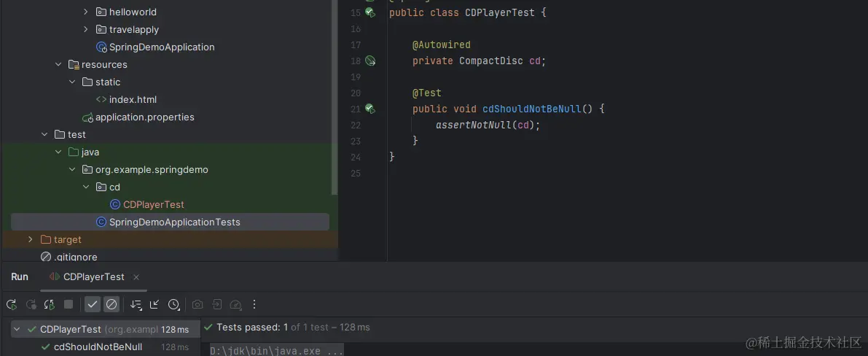Click the SpringDemoApplicationTests class icon
Viewport: 868px width, 356px height.
101,222
